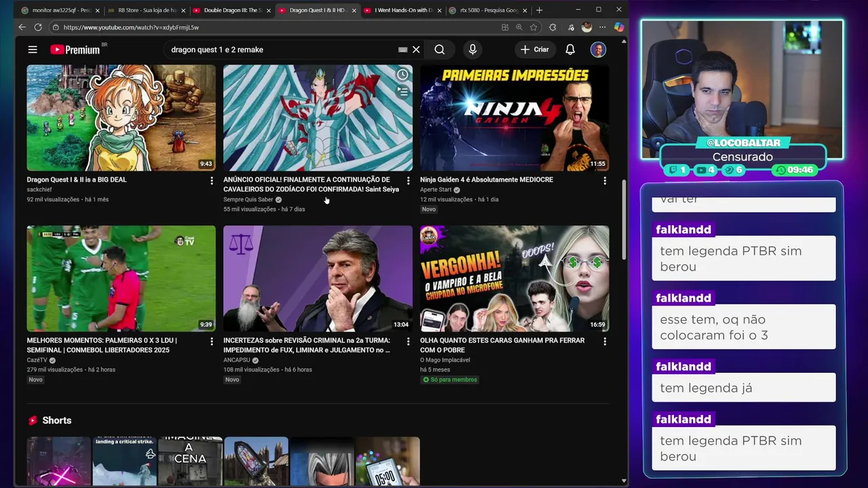The image size is (868, 488).
Task: Switch to the I Went Hands-On tab
Action: click(x=401, y=10)
